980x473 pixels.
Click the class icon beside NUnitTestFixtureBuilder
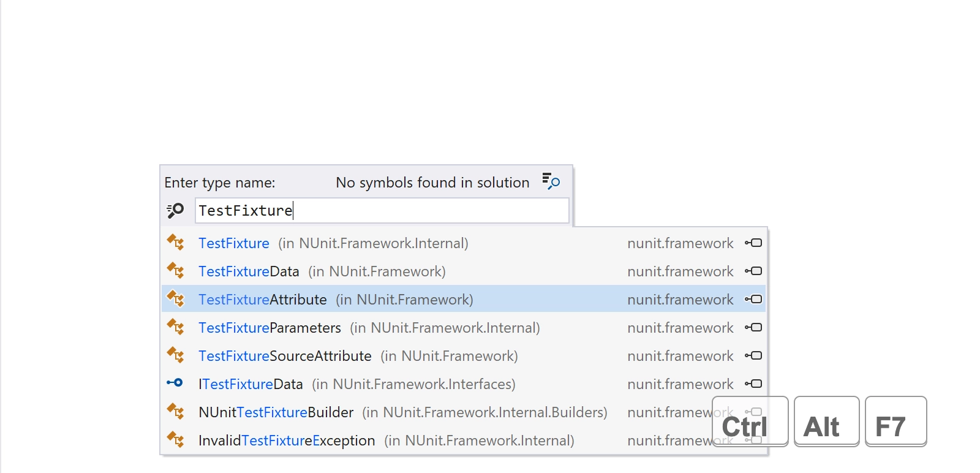(x=176, y=412)
